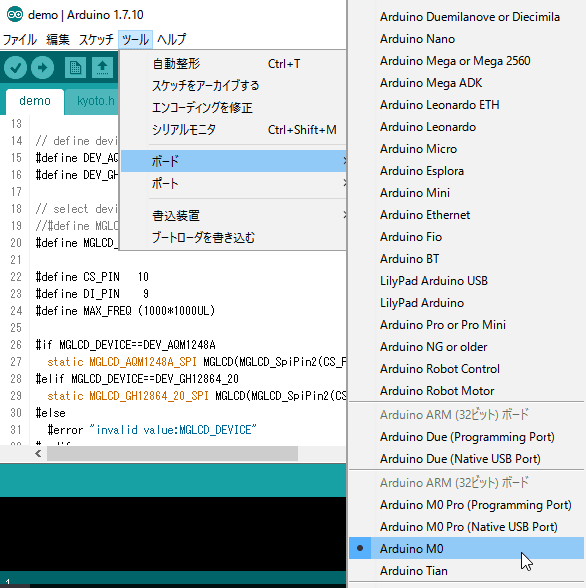Pick Arduino Due (Programming Port) board
This screenshot has width=586, height=588.
(466, 437)
